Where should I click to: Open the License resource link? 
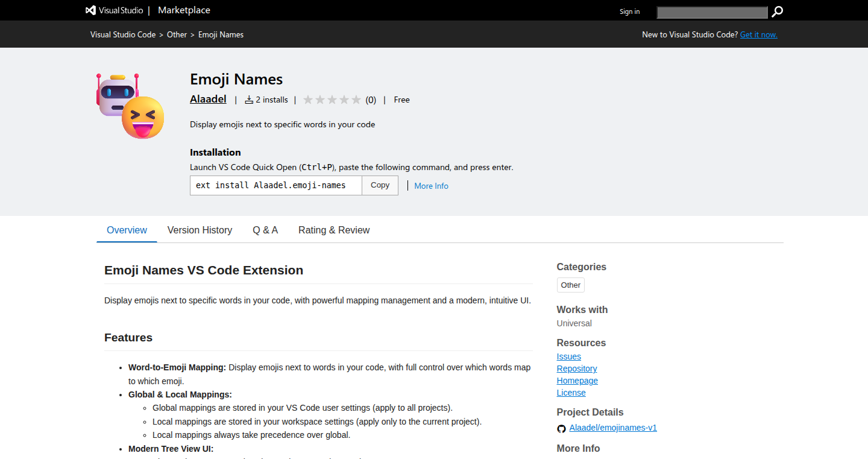571,393
